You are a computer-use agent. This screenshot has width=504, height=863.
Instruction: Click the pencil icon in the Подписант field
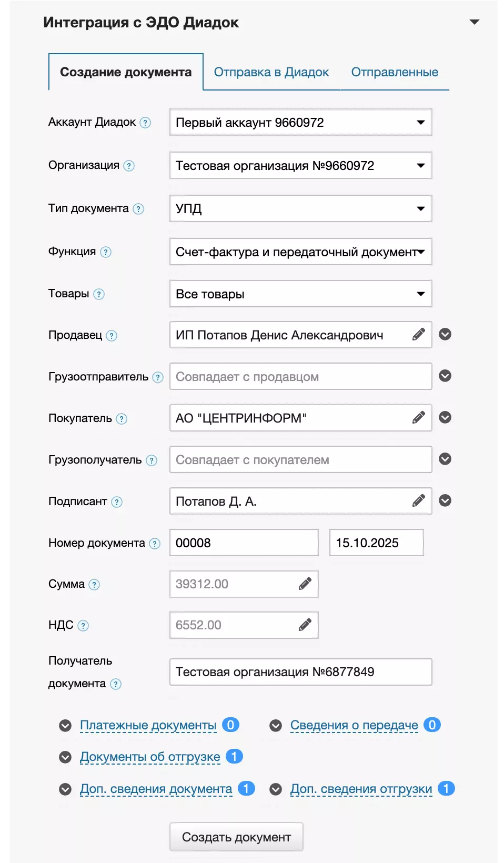coord(418,500)
